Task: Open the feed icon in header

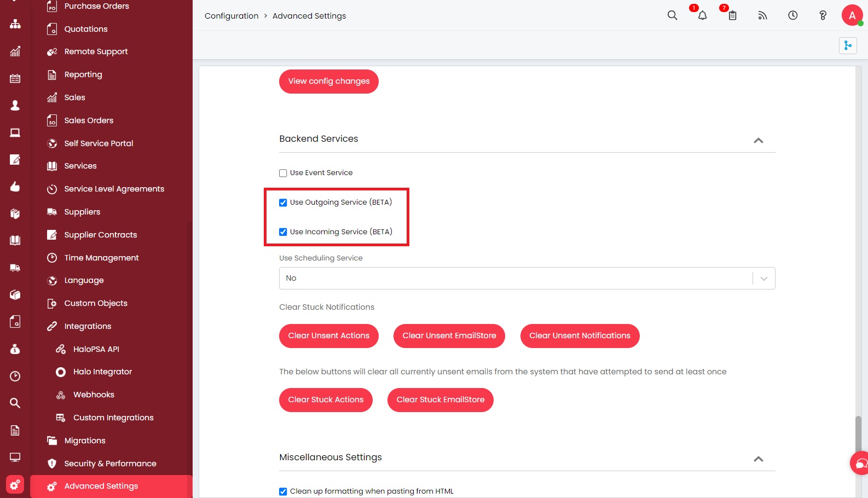Action: pyautogui.click(x=762, y=15)
